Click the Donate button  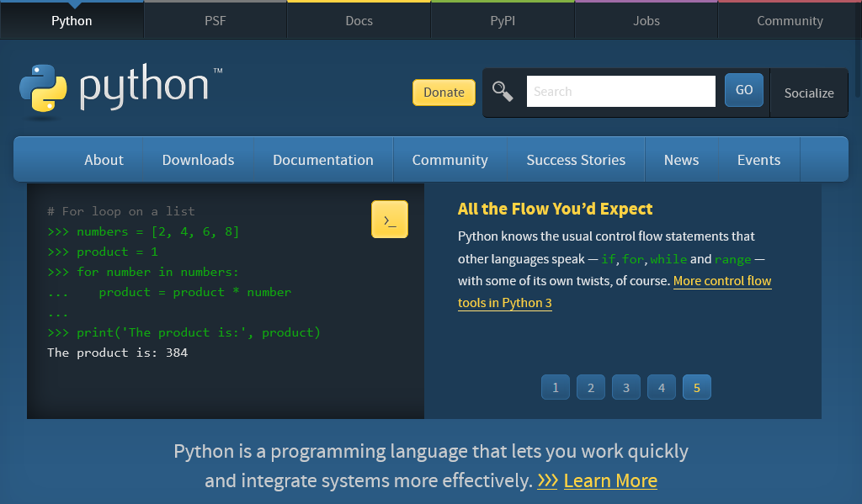pyautogui.click(x=444, y=93)
